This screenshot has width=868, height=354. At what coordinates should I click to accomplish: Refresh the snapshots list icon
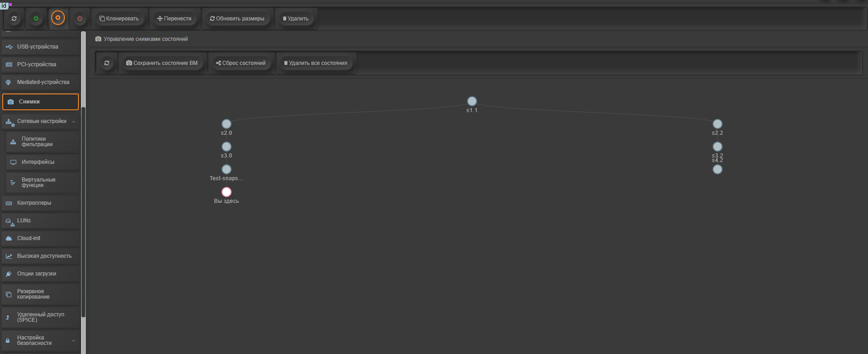(107, 63)
